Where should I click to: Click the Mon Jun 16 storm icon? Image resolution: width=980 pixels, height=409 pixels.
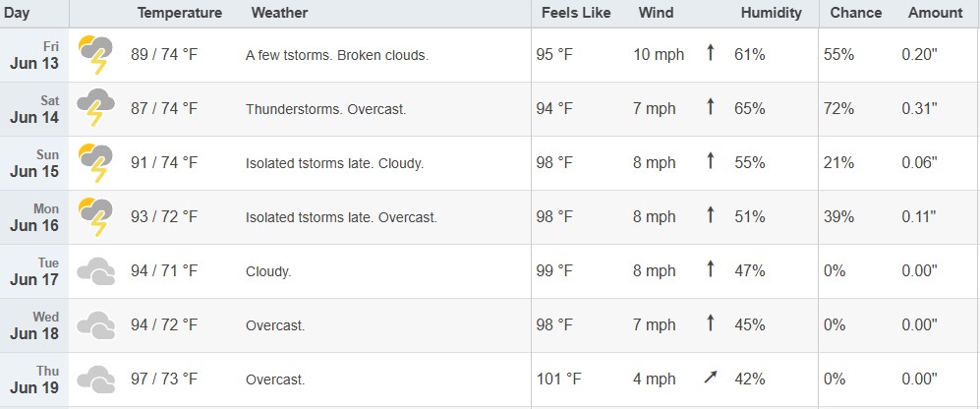coord(95,217)
